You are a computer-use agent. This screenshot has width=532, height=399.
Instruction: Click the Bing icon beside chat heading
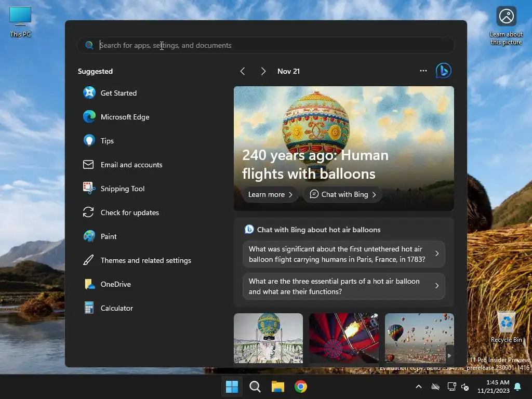(249, 229)
